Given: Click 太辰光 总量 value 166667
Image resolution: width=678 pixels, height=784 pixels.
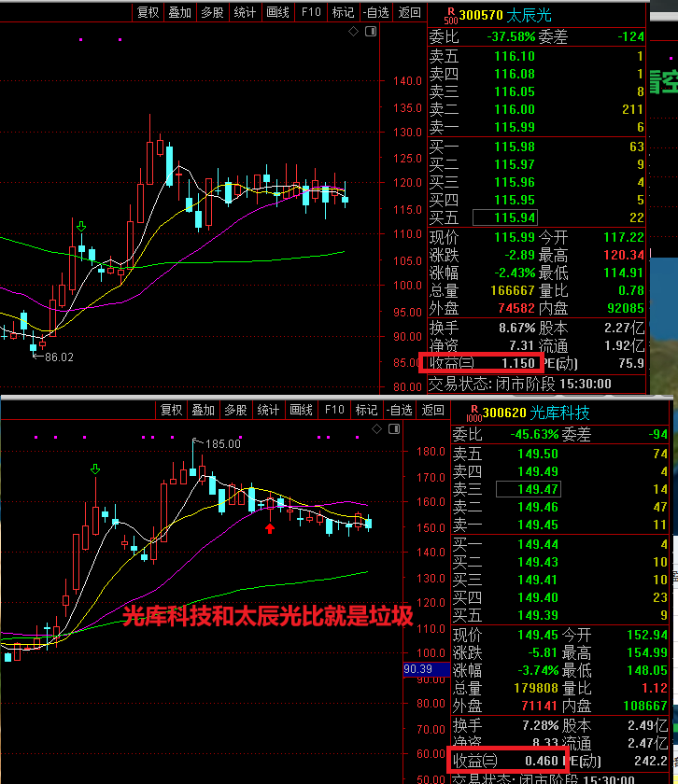Looking at the screenshot, I should click(513, 291).
